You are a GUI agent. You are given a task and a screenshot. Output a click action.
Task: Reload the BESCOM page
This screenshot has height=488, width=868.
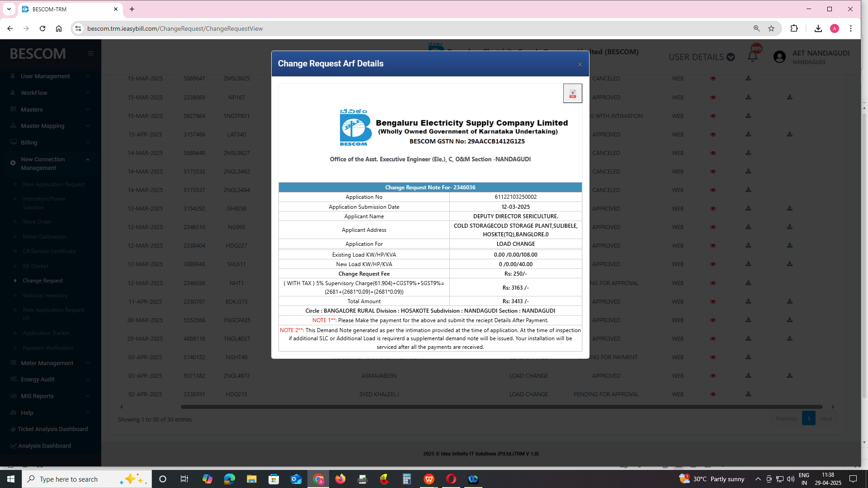pyautogui.click(x=42, y=28)
